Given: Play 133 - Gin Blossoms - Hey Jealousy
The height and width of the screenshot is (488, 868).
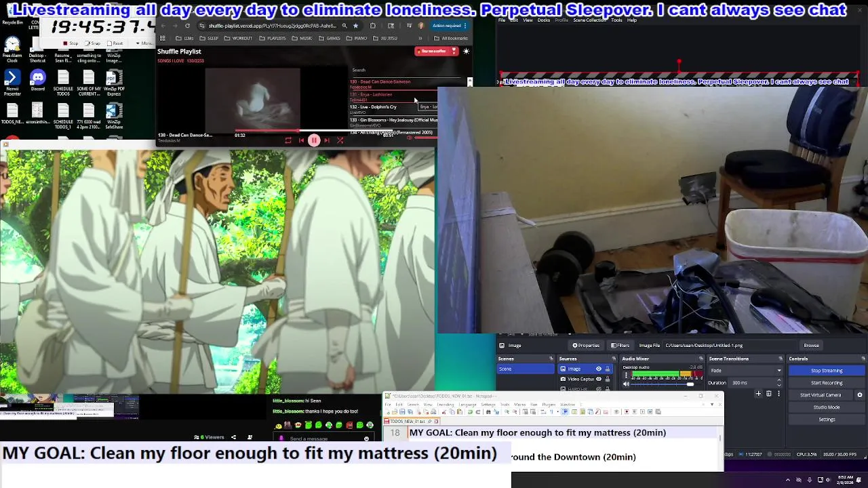Looking at the screenshot, I should (x=393, y=121).
